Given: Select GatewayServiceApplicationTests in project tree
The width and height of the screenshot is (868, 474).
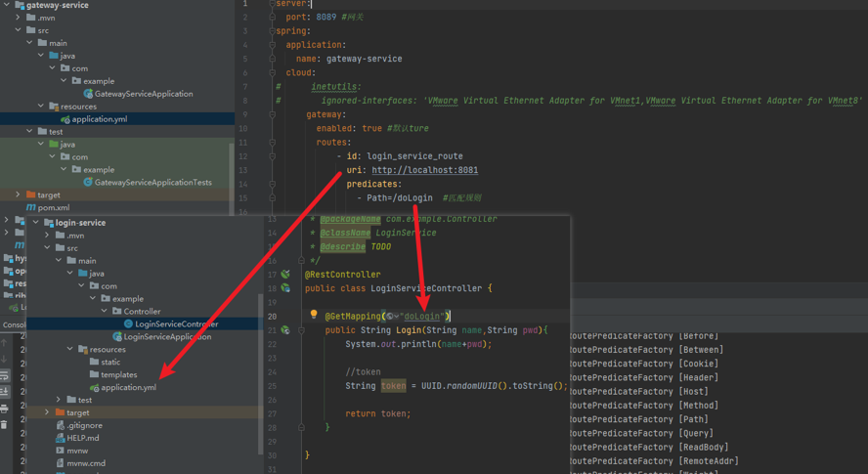Looking at the screenshot, I should [x=152, y=182].
